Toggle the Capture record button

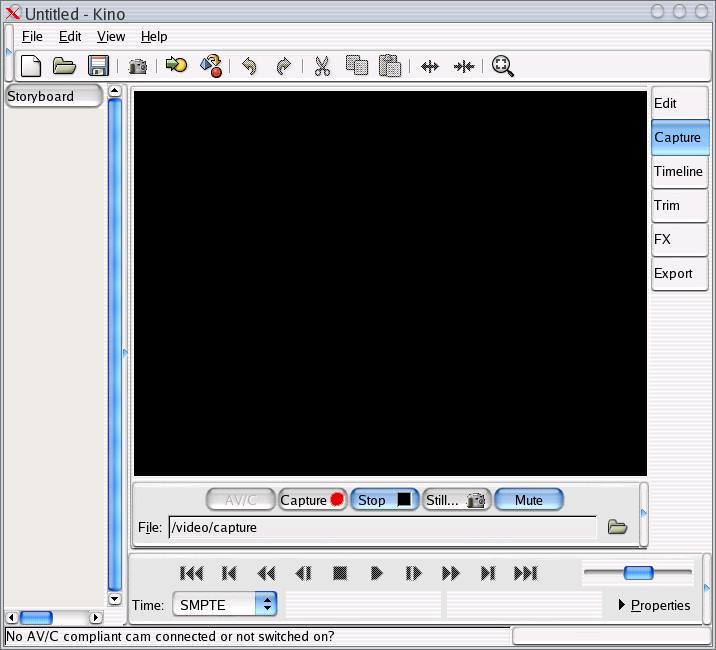click(x=312, y=500)
